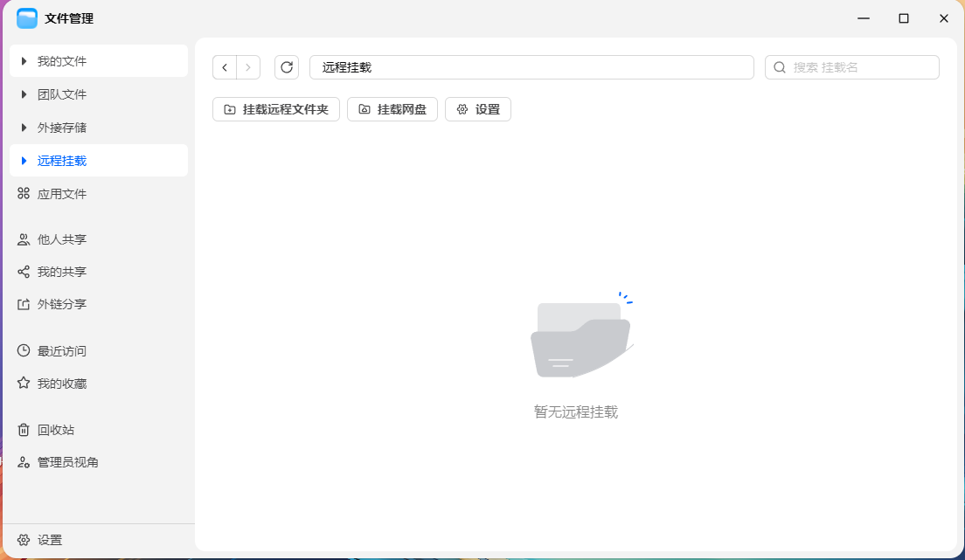Select 外接存储 in the sidebar

pyautogui.click(x=99, y=128)
